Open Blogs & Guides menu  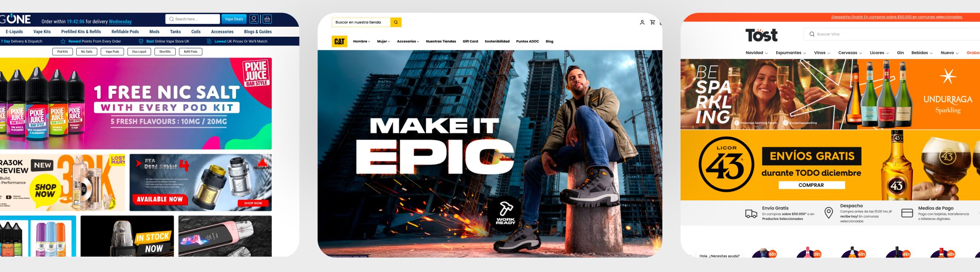[258, 32]
